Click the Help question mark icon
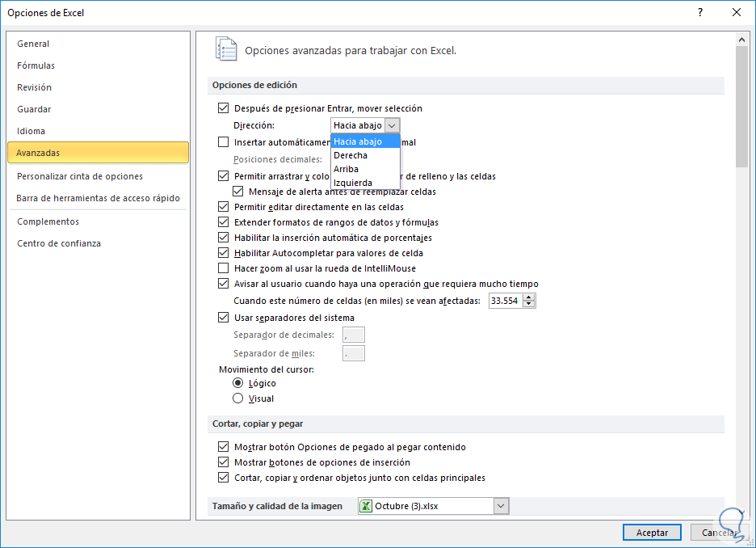Screen dimensions: 756x548 coord(698,13)
